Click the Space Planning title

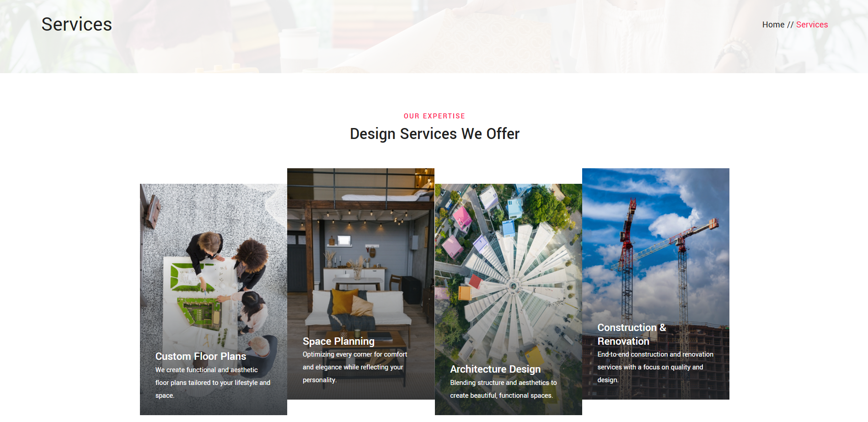pos(338,341)
